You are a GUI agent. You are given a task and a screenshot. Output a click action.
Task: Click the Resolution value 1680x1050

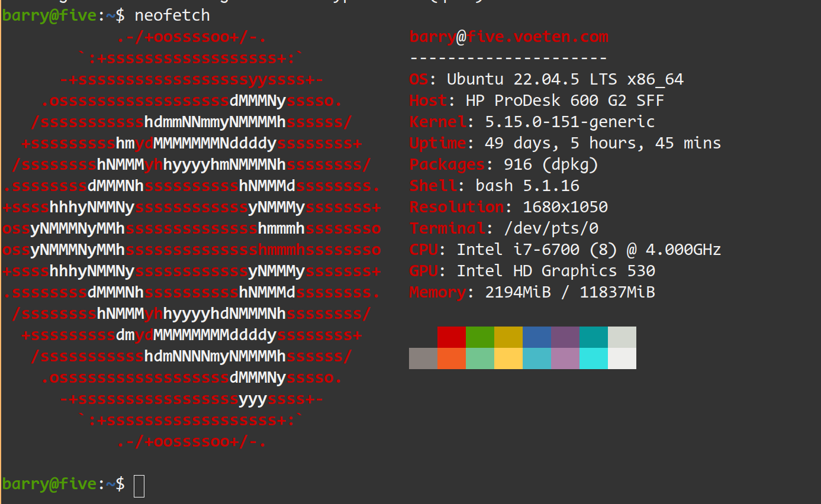click(565, 207)
